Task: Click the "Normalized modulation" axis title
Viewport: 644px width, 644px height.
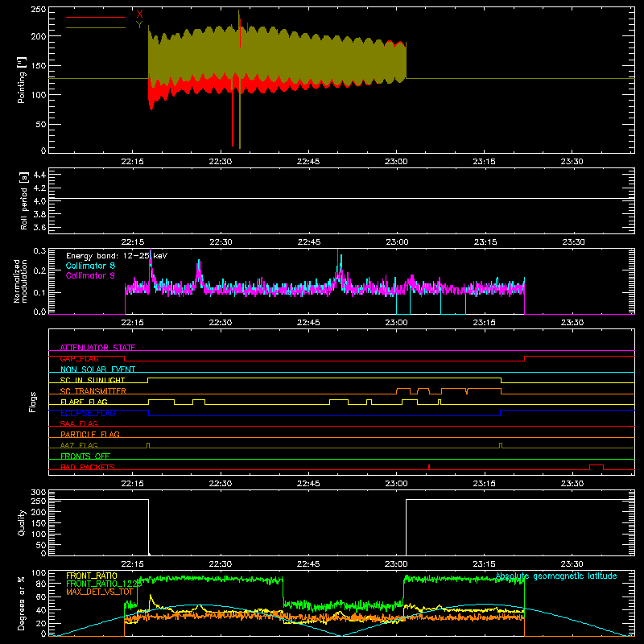Action: (21, 281)
